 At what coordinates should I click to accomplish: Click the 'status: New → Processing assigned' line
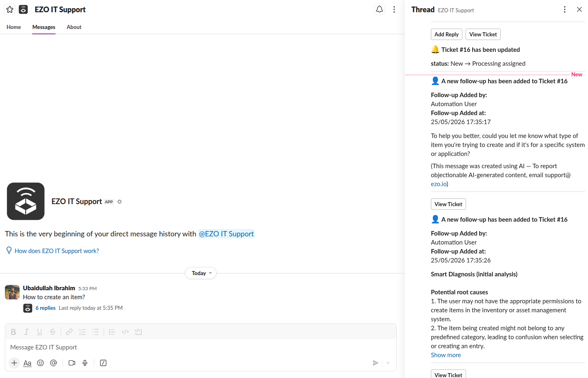tap(478, 64)
